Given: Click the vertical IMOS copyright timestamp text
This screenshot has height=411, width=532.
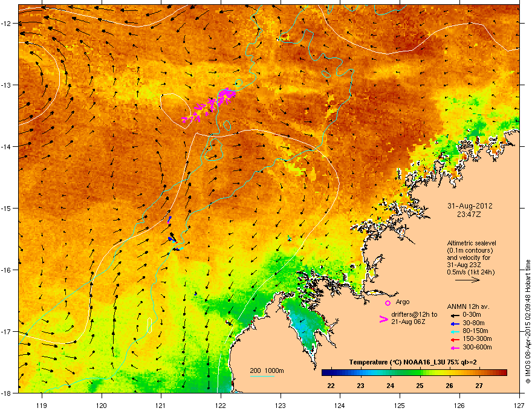Looking at the screenshot, I should [x=528, y=322].
